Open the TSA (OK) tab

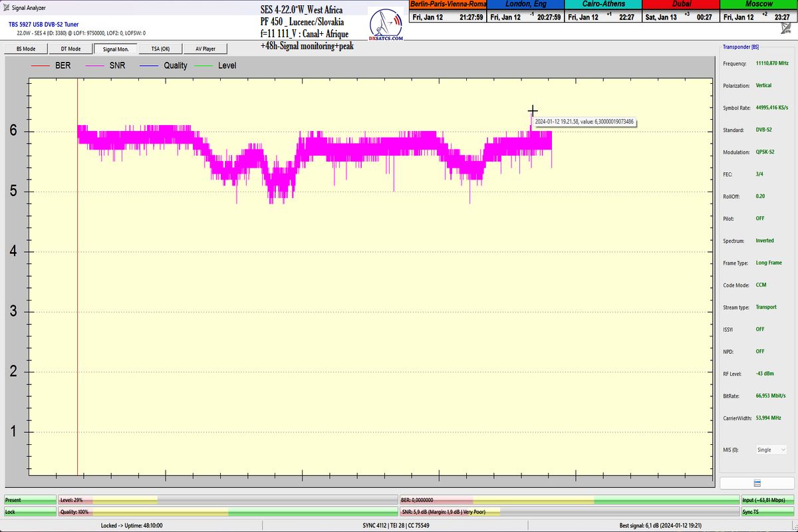point(160,49)
